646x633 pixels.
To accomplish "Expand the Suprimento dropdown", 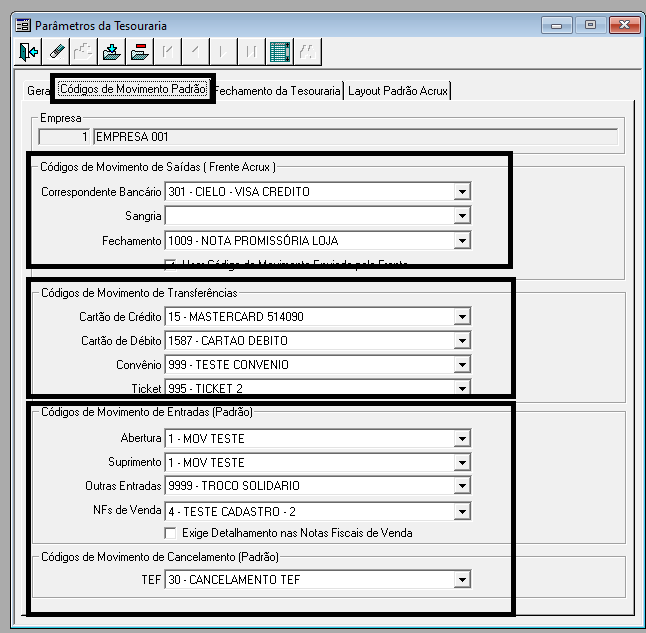I will tap(462, 462).
